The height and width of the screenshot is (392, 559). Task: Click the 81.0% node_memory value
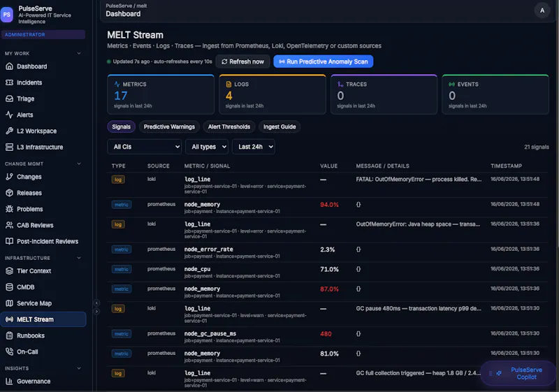click(x=329, y=354)
